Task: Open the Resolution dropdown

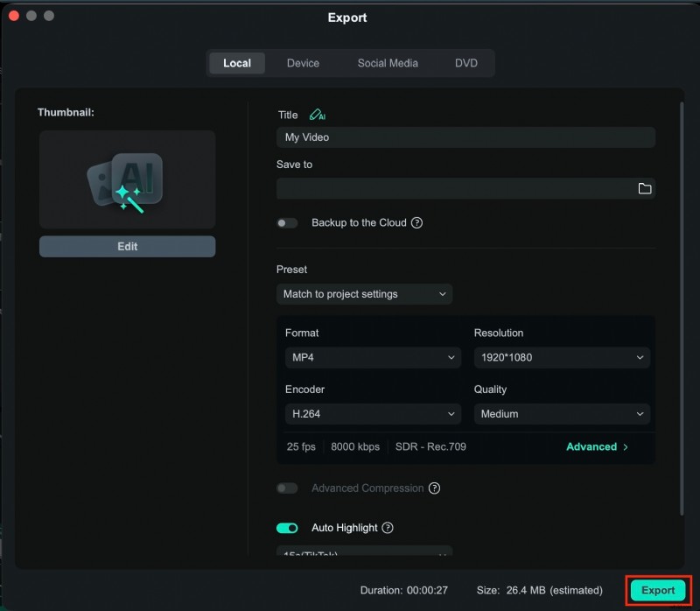Action: 561,357
